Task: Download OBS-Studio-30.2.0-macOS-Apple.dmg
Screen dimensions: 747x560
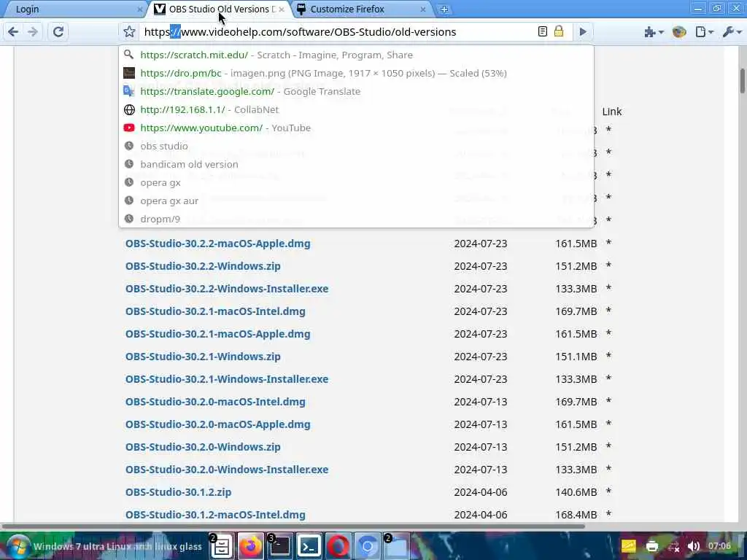Action: tap(217, 424)
